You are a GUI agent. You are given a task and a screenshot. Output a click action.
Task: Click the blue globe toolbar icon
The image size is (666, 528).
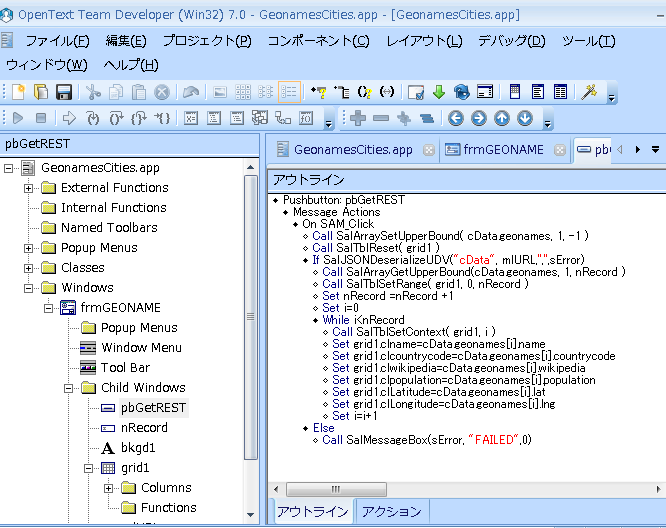462,92
